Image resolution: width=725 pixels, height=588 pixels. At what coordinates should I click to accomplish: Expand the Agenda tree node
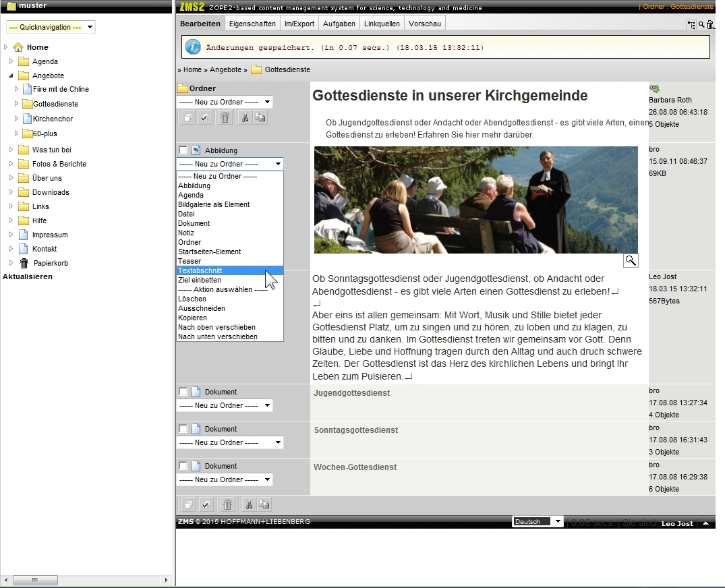pos(11,61)
